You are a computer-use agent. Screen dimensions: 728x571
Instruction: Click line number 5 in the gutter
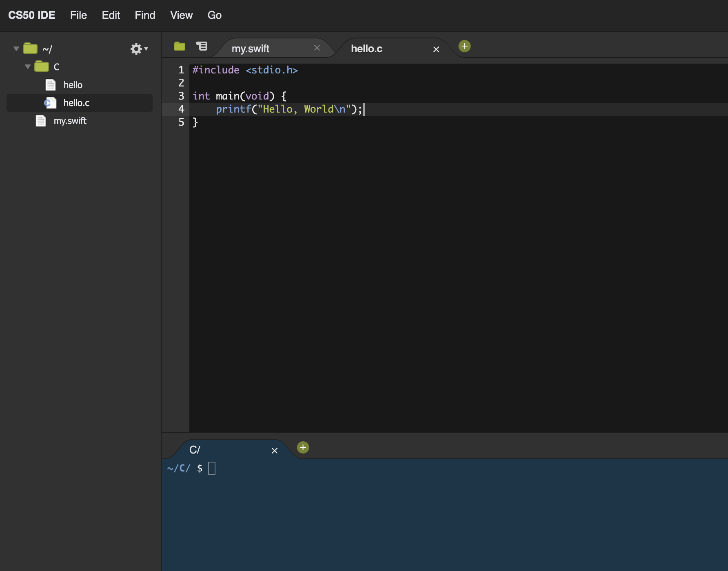coord(181,122)
